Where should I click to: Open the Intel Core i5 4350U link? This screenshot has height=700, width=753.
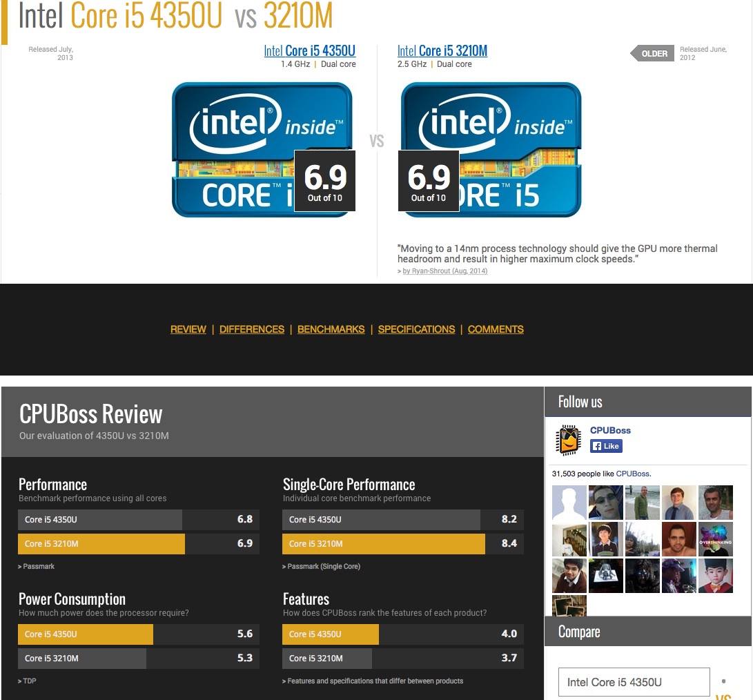click(x=310, y=50)
